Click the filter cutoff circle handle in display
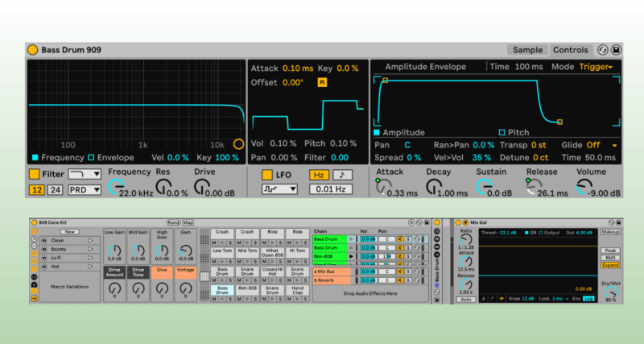Image resolution: width=644 pixels, height=344 pixels. click(x=238, y=144)
